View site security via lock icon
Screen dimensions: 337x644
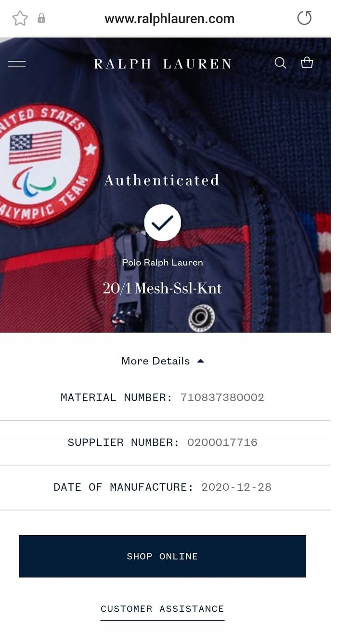click(41, 18)
